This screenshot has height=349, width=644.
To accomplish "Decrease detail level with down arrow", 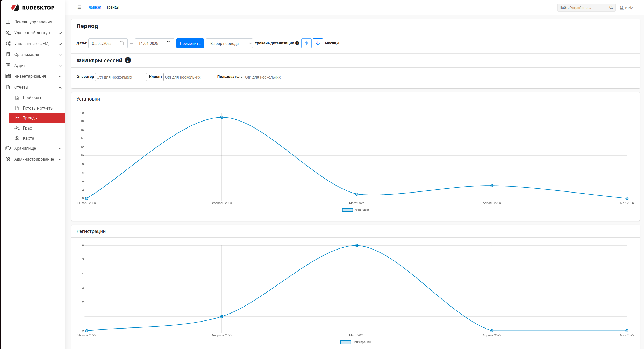I will coord(318,43).
